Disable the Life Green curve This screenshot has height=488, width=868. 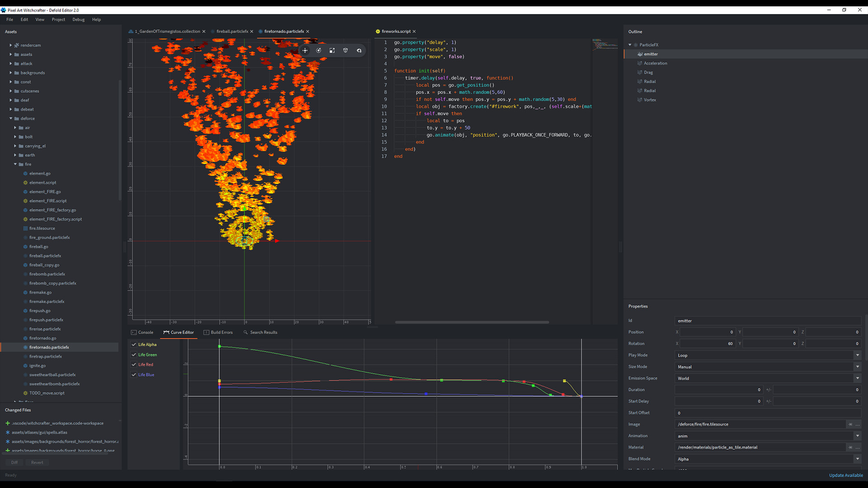[x=133, y=354]
